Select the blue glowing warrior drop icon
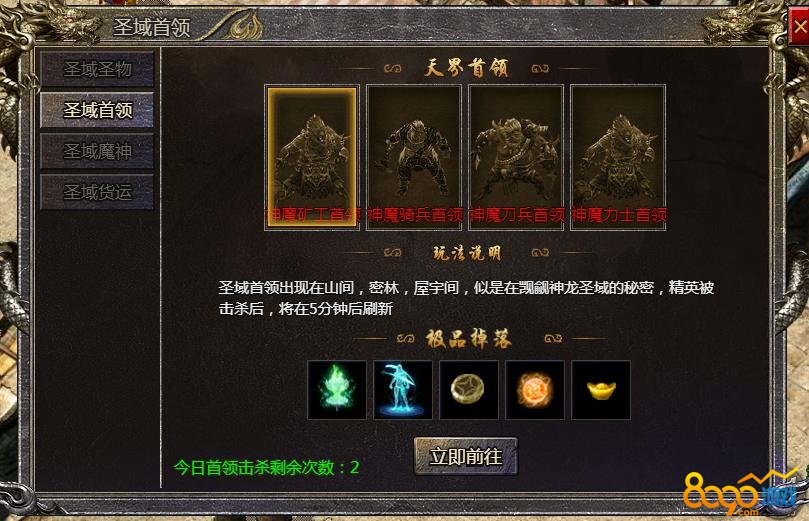 click(403, 390)
